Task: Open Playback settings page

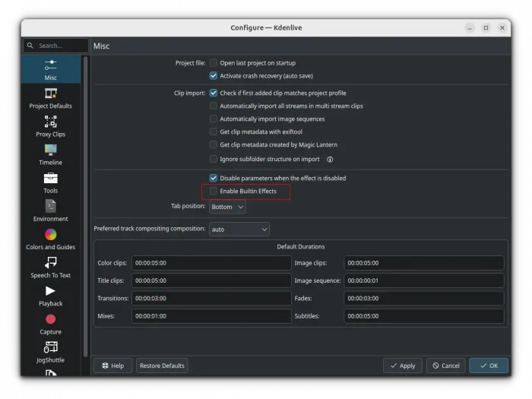Action: [51, 296]
